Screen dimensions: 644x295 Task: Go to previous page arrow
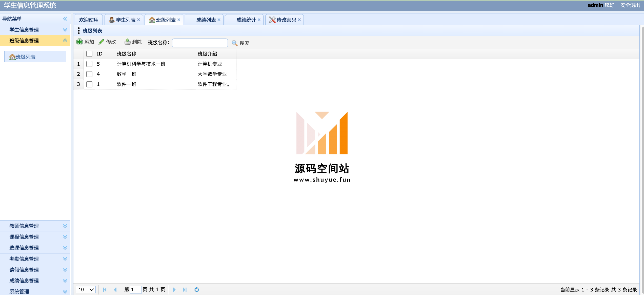tap(115, 289)
